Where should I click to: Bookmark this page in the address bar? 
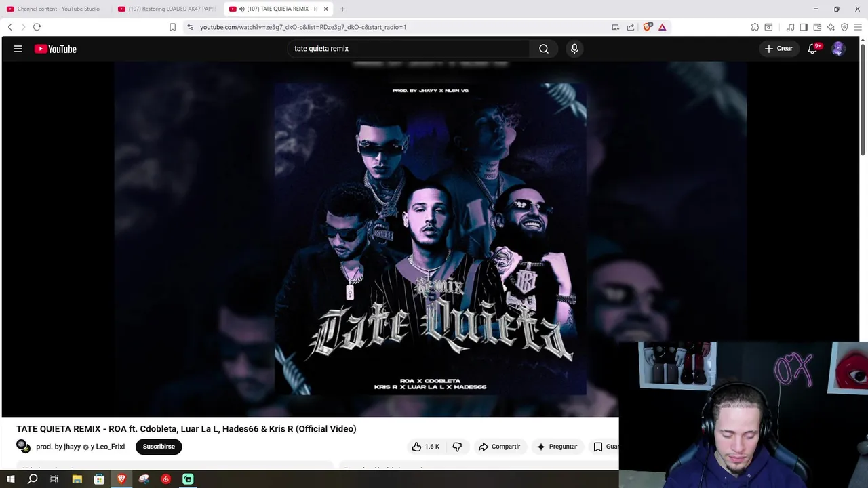pos(172,27)
